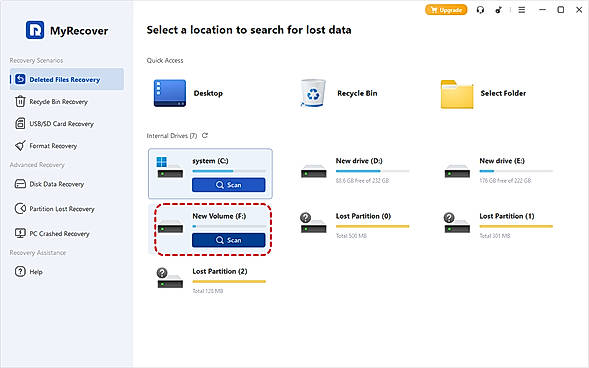Screen dimensions: 589x368
Task: Click the trash icon beside Recycle Bin Recovery
Action: pyautogui.click(x=20, y=101)
